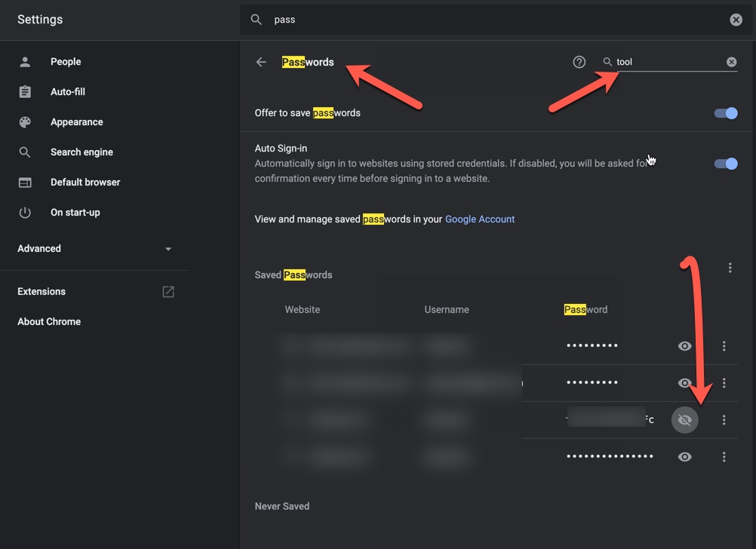
Task: Expand the Advanced section
Action: coord(94,249)
